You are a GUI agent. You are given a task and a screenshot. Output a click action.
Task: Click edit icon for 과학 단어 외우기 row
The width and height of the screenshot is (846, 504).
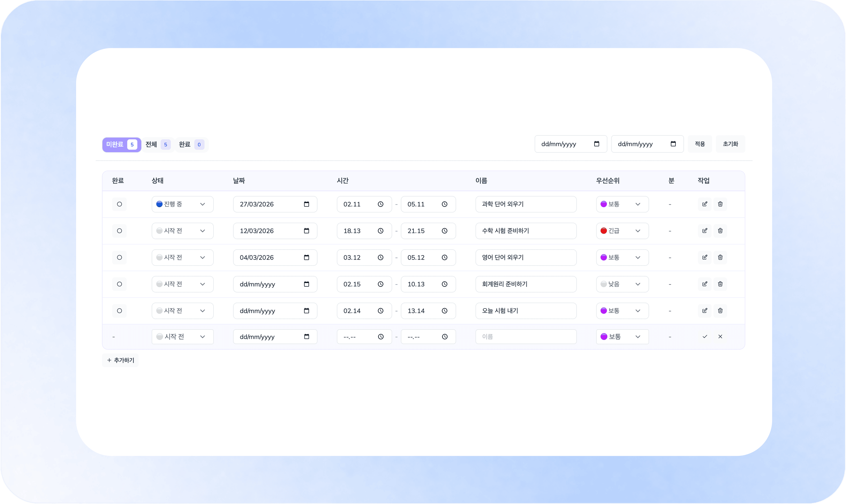pos(705,204)
